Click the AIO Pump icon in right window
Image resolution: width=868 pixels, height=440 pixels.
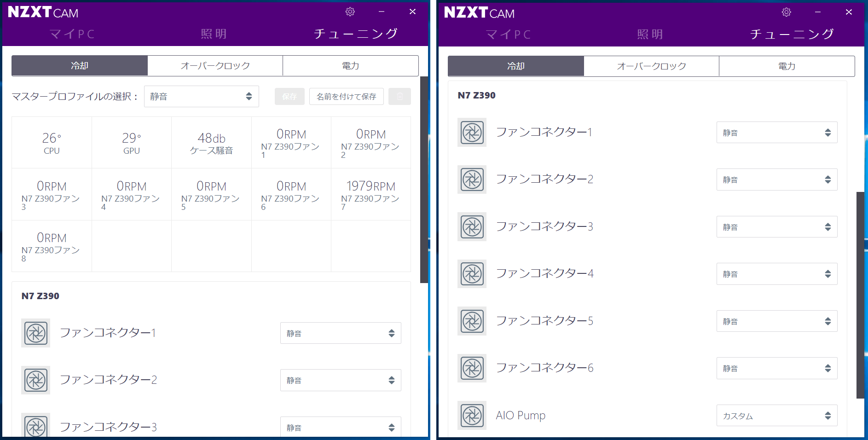[x=472, y=416]
